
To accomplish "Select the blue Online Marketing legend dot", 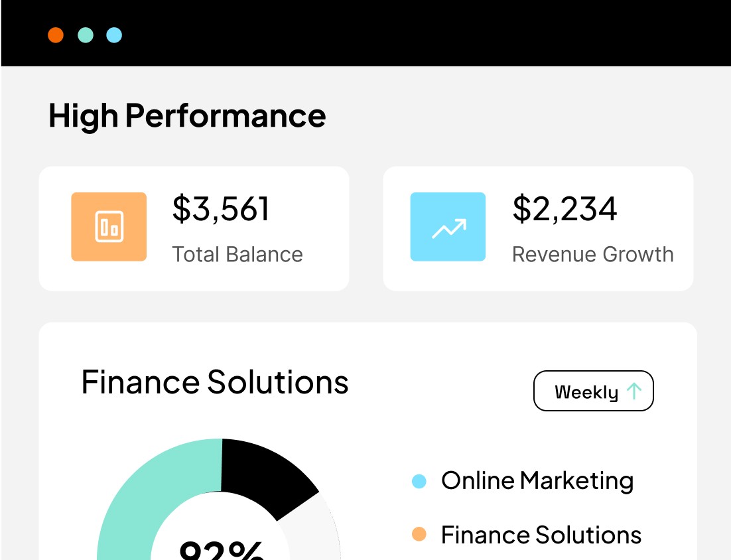I will 419,481.
